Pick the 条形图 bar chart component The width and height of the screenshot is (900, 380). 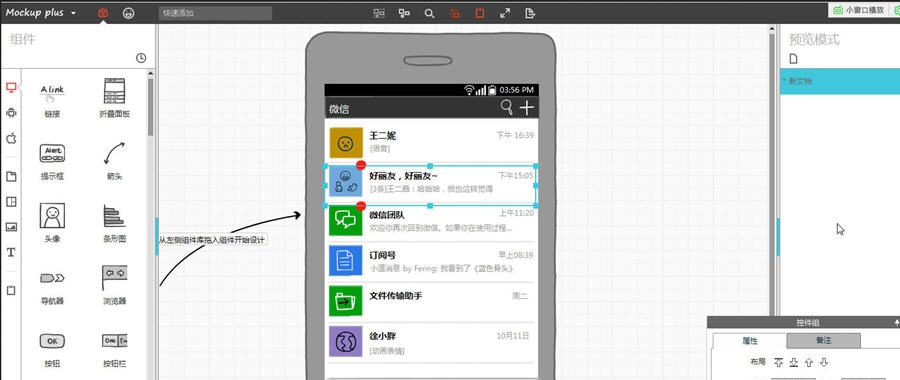tap(114, 223)
